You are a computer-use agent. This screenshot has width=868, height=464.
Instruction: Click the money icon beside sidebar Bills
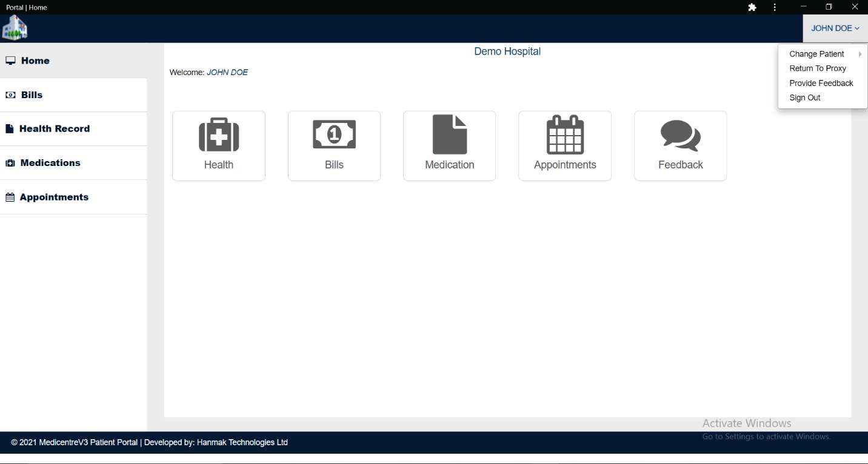coord(10,95)
